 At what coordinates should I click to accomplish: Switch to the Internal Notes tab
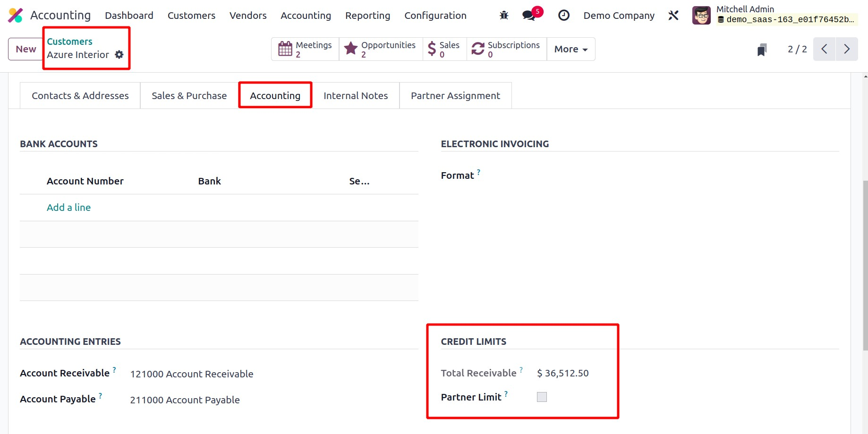pyautogui.click(x=356, y=96)
